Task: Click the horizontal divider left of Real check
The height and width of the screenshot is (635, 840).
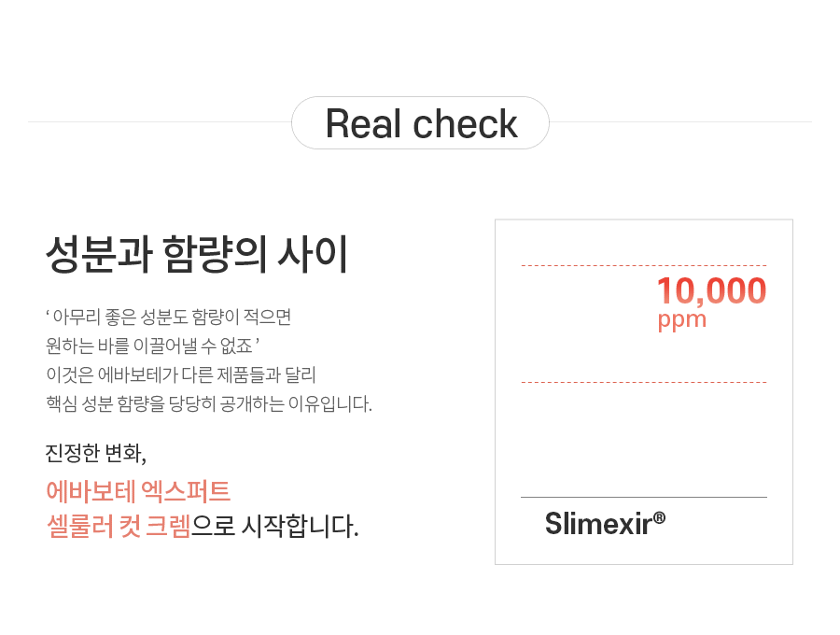Action: pyautogui.click(x=160, y=121)
